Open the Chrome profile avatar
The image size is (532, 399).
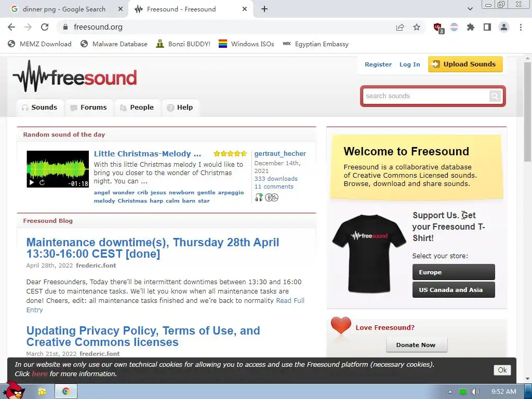pos(504,27)
